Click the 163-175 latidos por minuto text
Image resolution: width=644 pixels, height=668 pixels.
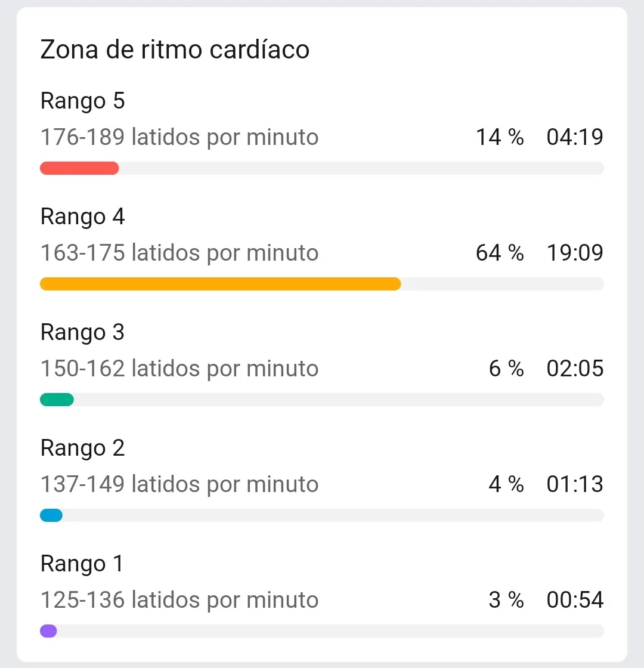[179, 253]
